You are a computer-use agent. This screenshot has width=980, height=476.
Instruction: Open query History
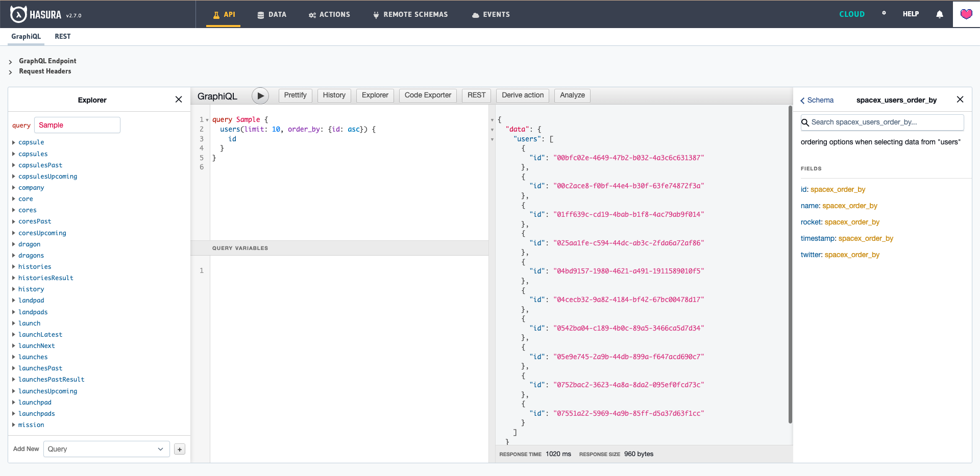pyautogui.click(x=334, y=95)
